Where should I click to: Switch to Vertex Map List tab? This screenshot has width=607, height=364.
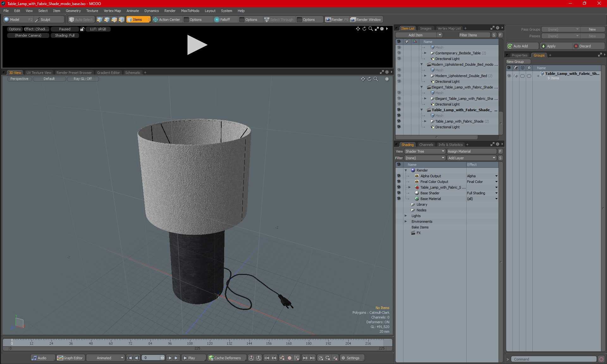pyautogui.click(x=449, y=28)
